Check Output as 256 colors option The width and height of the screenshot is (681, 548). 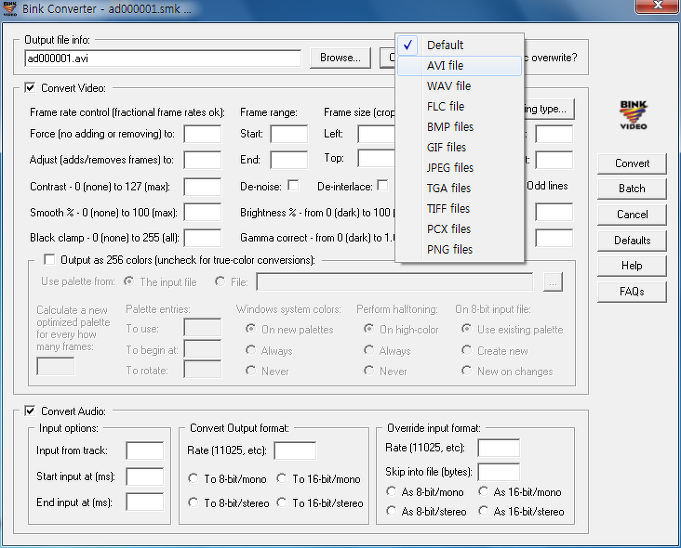(x=50, y=260)
